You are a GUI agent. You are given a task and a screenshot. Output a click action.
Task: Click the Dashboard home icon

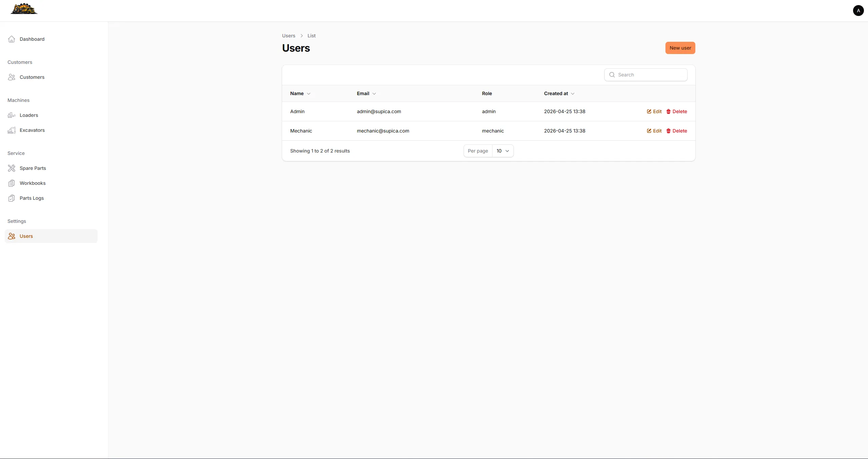(x=12, y=39)
